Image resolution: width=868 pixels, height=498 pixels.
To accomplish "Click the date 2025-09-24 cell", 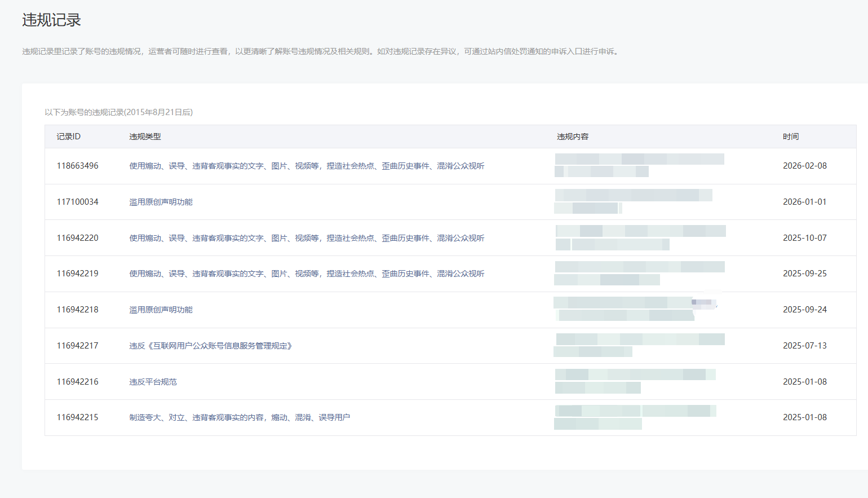I will 804,310.
